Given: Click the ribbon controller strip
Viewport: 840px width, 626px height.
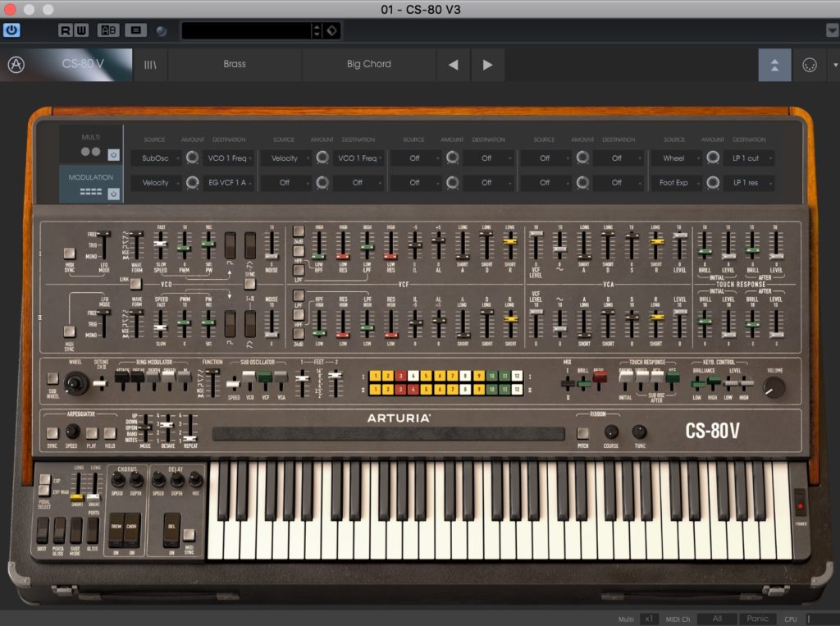Looking at the screenshot, I should click(388, 433).
